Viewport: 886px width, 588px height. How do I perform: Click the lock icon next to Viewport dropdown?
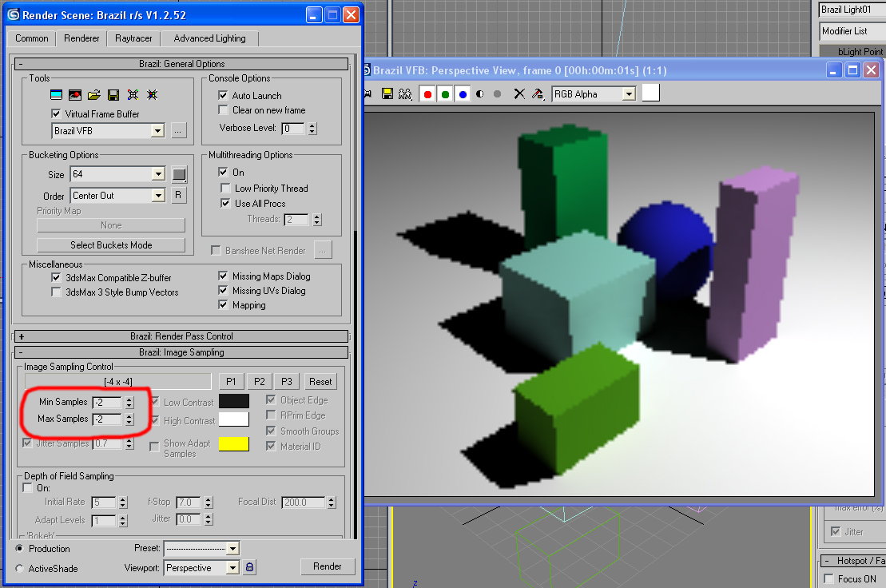pyautogui.click(x=249, y=567)
